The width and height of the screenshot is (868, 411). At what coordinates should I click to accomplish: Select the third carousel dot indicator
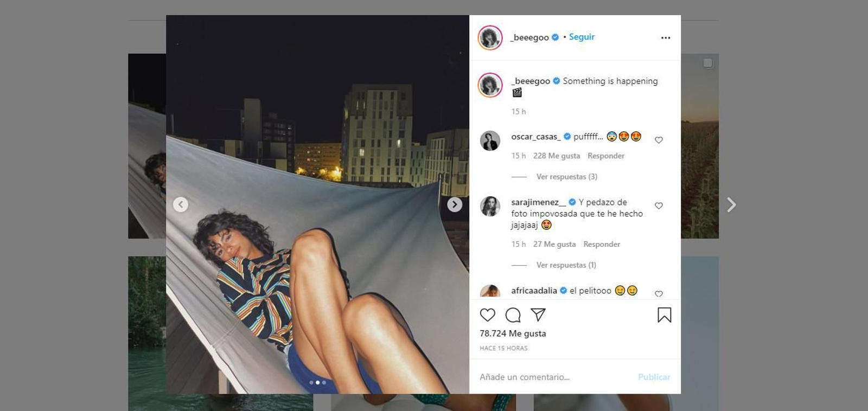(x=324, y=383)
